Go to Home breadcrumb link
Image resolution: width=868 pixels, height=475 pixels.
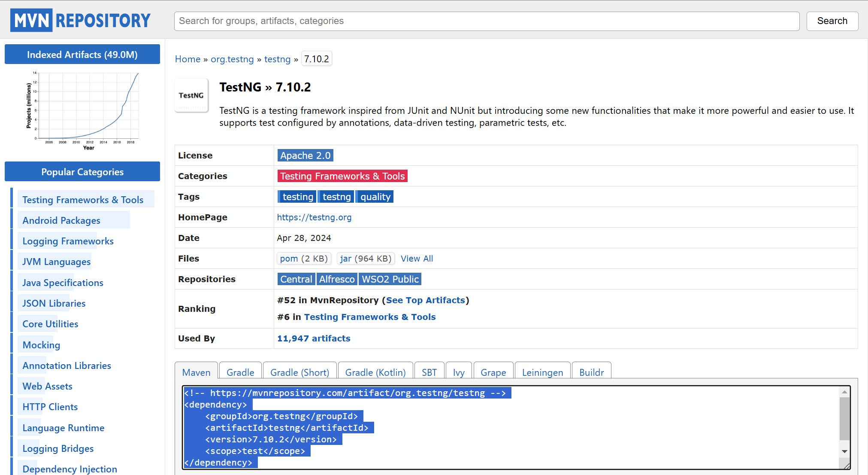pos(188,59)
